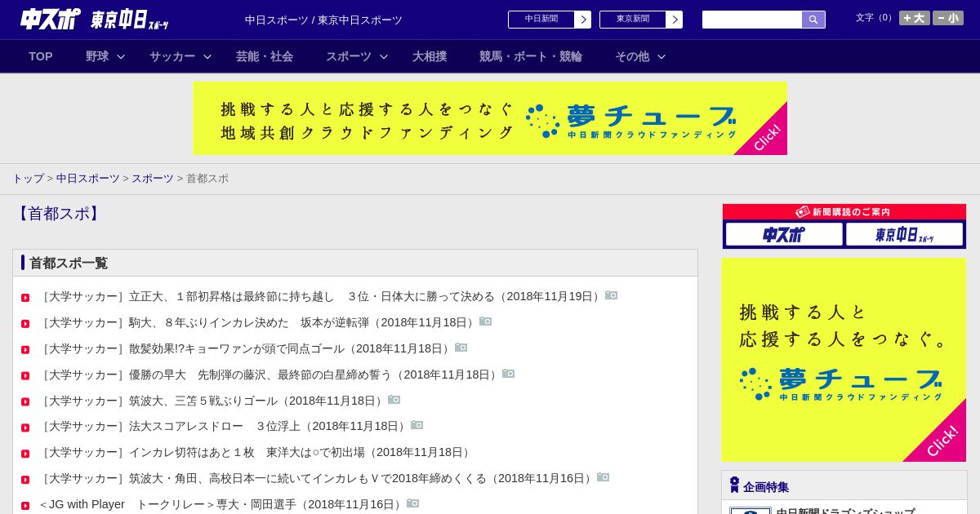980x514 pixels.
Task: Click the wide 夢チューブ banner ad
Action: pos(490,118)
